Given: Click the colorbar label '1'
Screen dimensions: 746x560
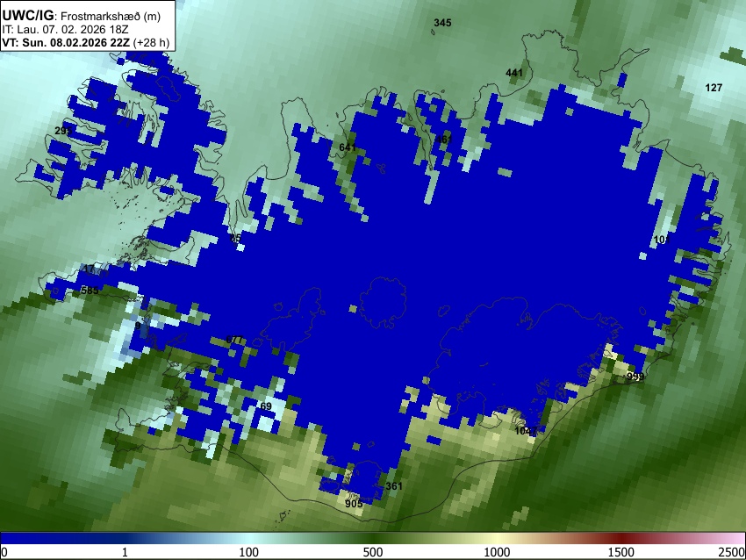Looking at the screenshot, I should pos(125,552).
